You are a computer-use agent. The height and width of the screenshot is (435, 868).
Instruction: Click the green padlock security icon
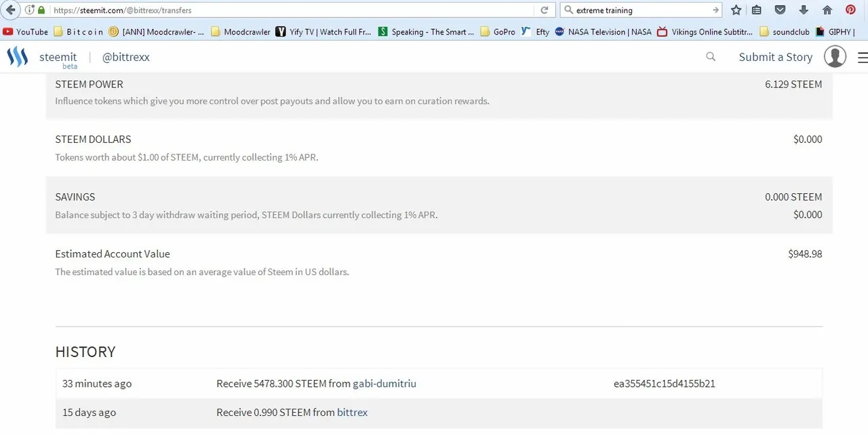[41, 10]
